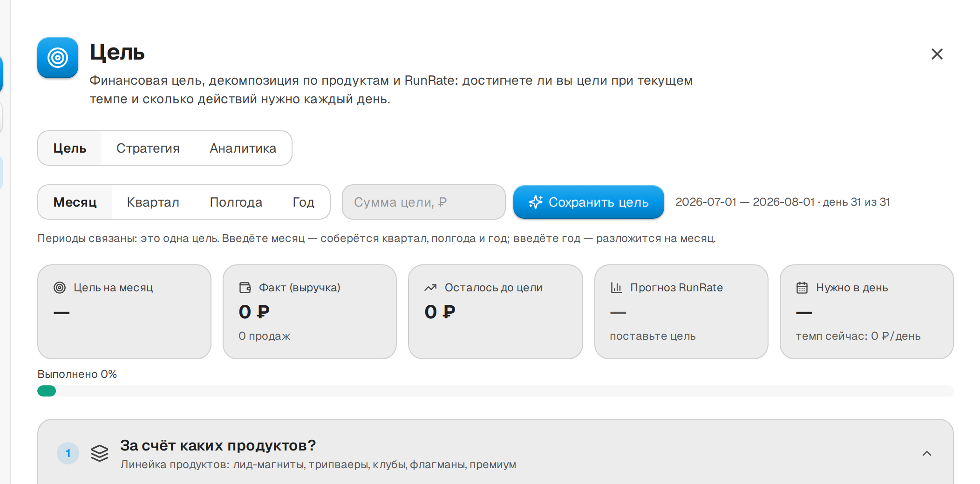
Task: Click the trend arrow icon in the Осталось до цели card
Action: coord(430,288)
